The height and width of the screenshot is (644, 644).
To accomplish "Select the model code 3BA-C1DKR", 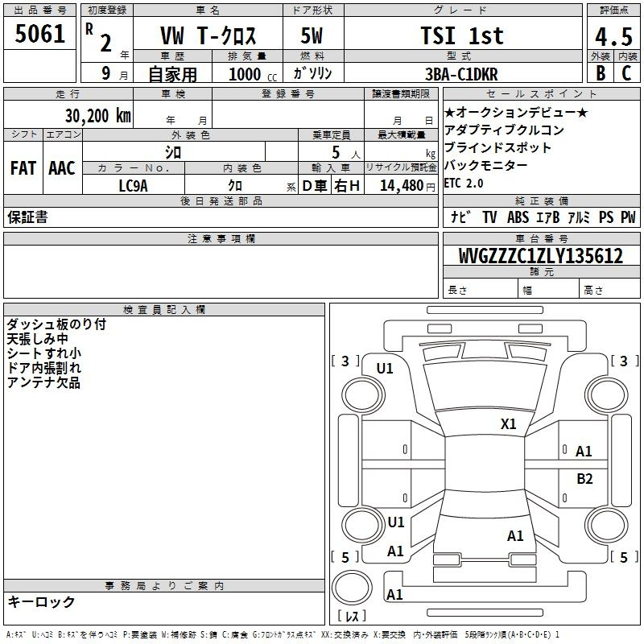I will click(x=461, y=74).
